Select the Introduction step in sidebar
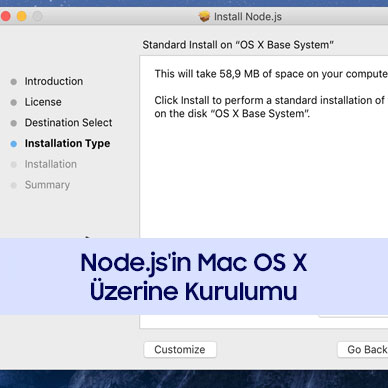 pos(54,81)
